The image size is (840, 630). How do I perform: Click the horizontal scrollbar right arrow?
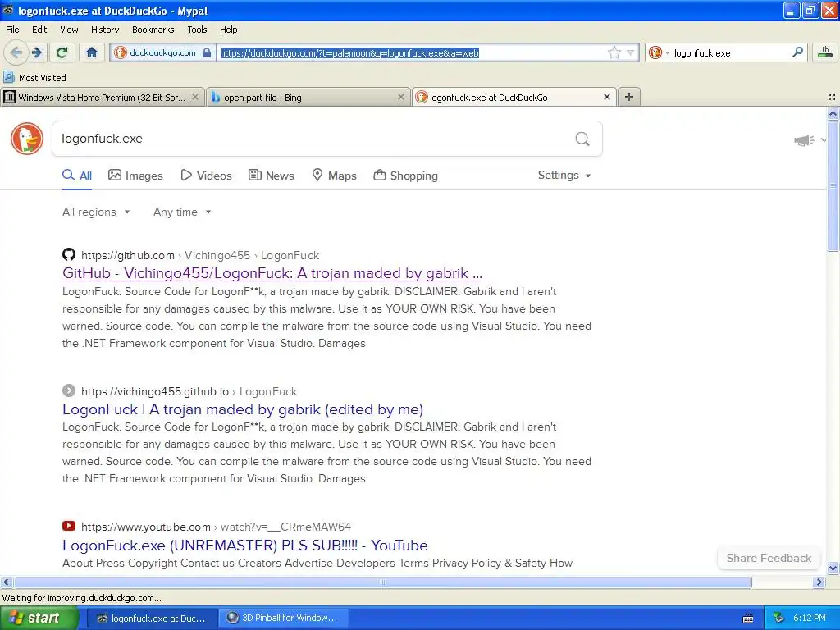[x=819, y=582]
